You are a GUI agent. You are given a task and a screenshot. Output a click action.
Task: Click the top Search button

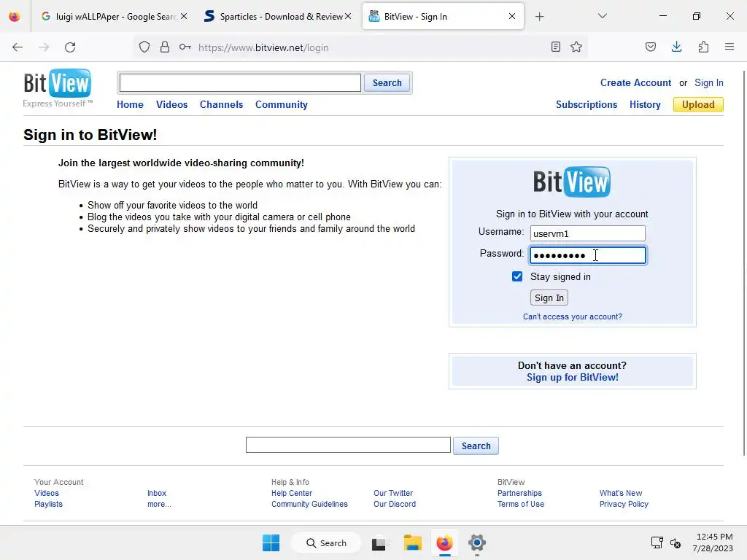pos(387,83)
